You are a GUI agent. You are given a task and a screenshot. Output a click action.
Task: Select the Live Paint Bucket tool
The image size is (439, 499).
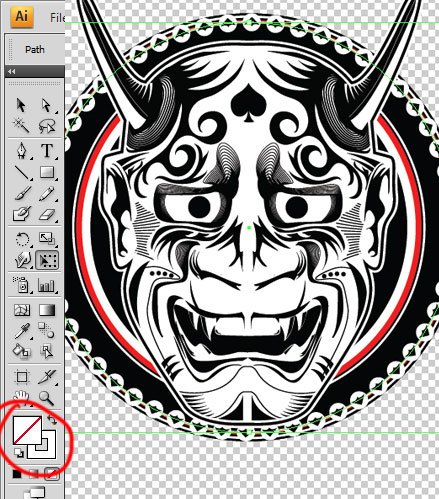[22, 351]
